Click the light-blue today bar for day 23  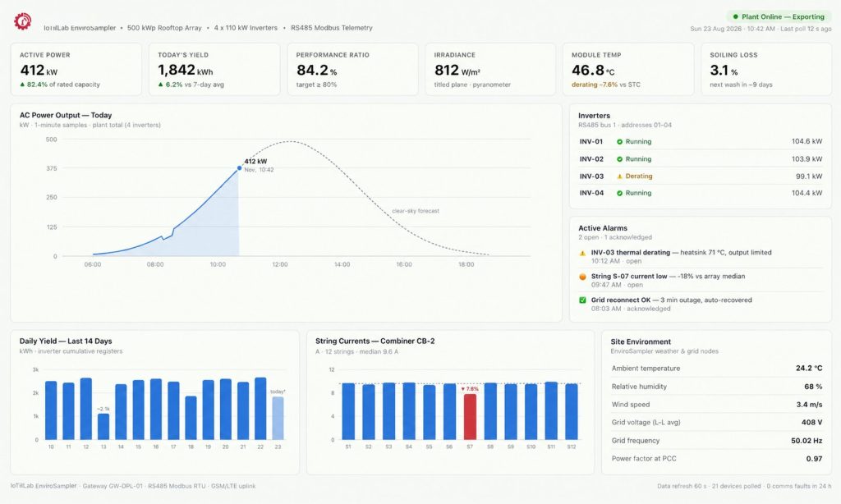click(x=278, y=419)
